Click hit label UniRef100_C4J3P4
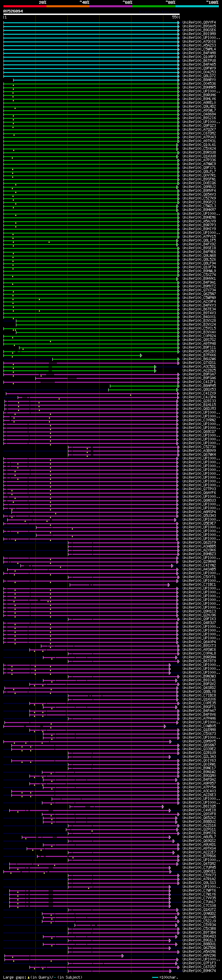 [x=199, y=397]
